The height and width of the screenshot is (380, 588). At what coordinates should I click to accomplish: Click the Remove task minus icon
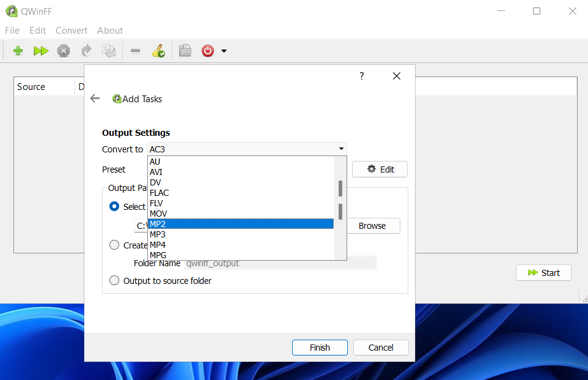[x=135, y=51]
